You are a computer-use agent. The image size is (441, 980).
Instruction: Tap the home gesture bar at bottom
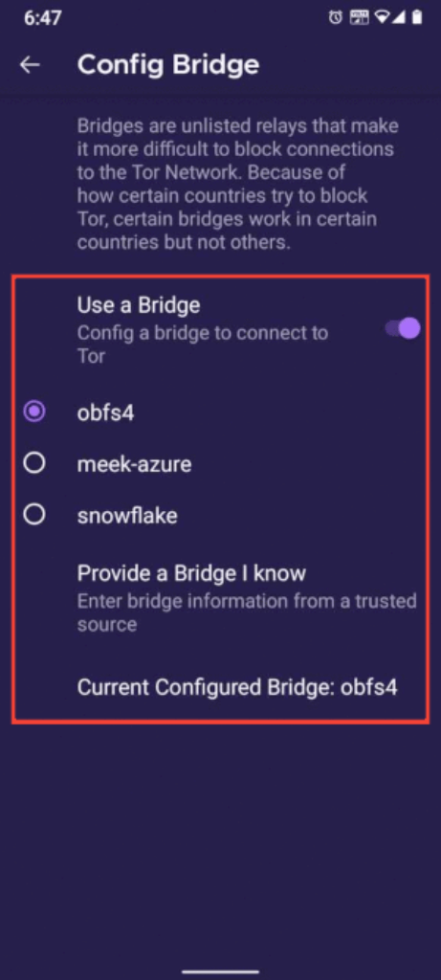click(220, 971)
